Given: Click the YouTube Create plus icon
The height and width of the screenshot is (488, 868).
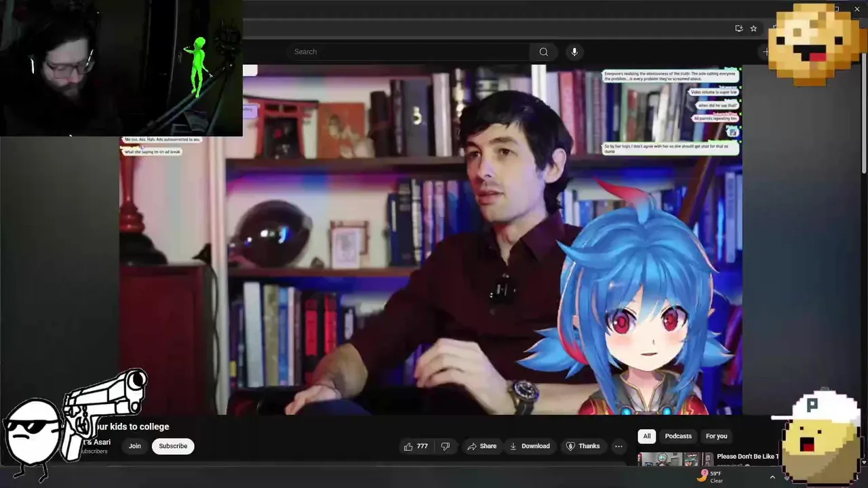Looking at the screenshot, I should (766, 52).
